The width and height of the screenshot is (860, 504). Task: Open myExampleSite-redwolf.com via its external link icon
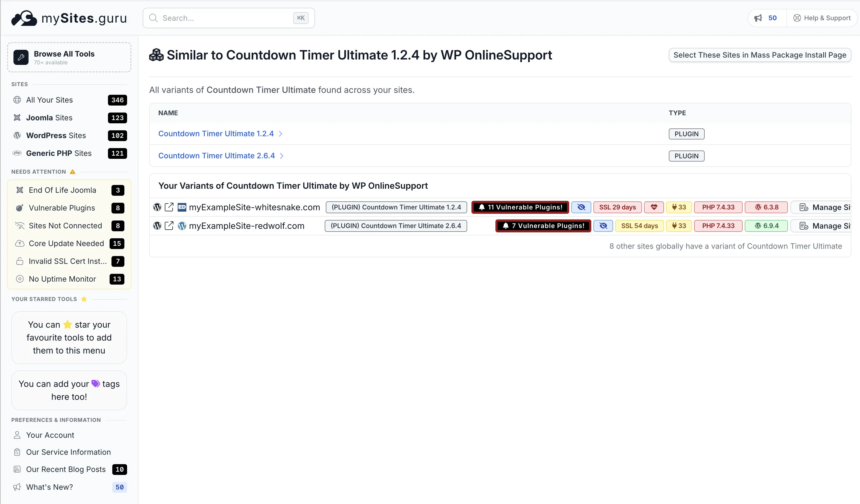coord(169,226)
